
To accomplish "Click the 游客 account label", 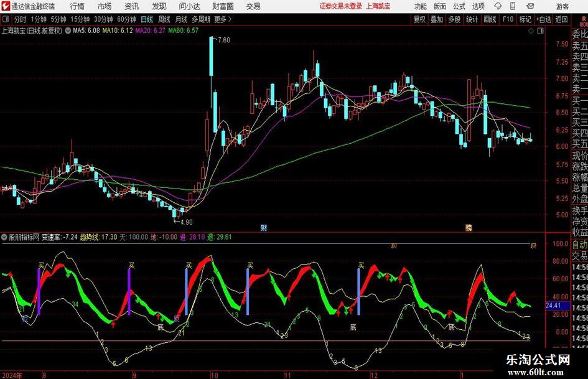I will (562, 6).
